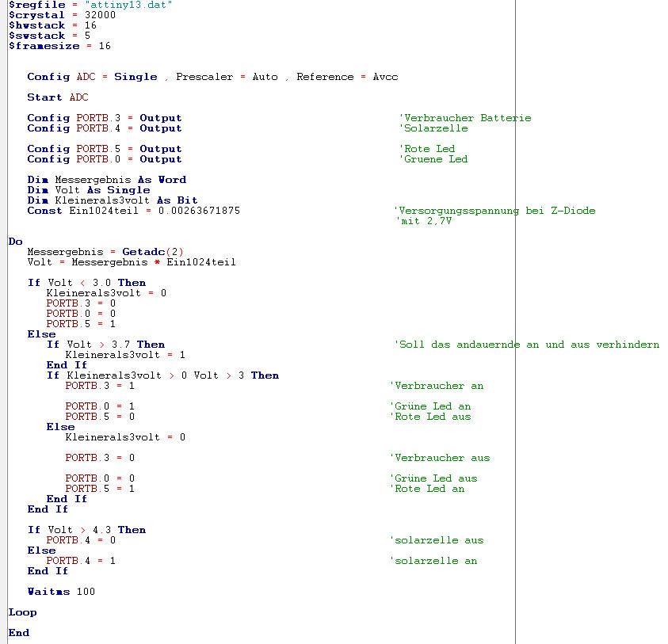Click the If Volt < 3.0 Then line

[x=86, y=282]
